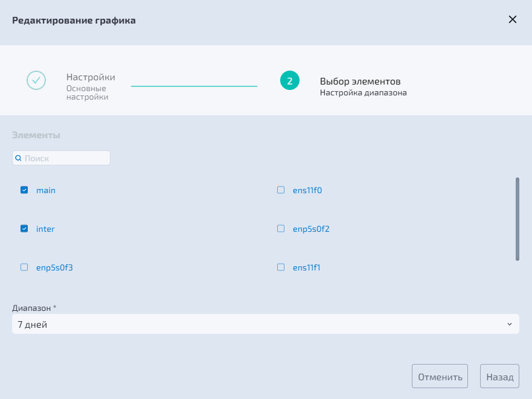Click the Настройка диапазона subtitle
The image size is (532, 399).
point(364,93)
